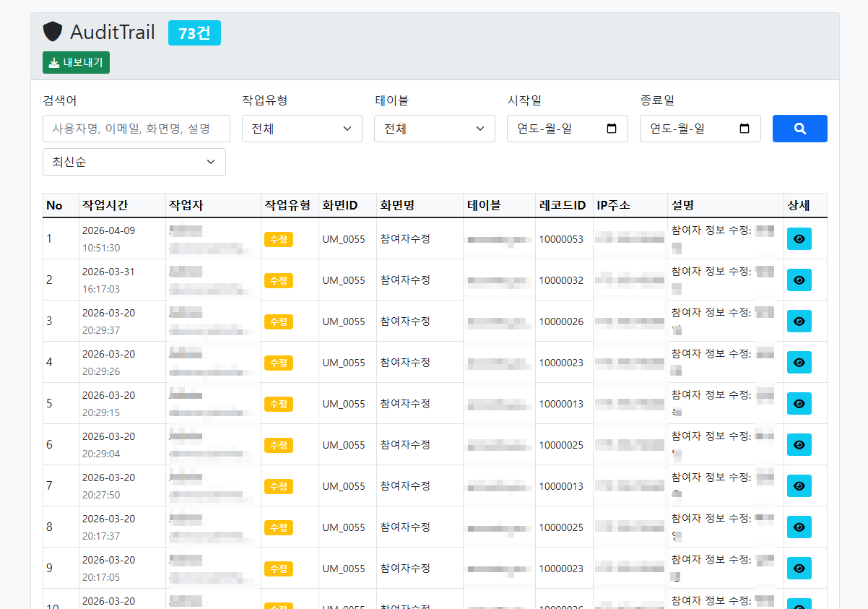Viewport: 868px width, 609px height.
Task: Click the 73건 record count badge
Action: coord(194,32)
